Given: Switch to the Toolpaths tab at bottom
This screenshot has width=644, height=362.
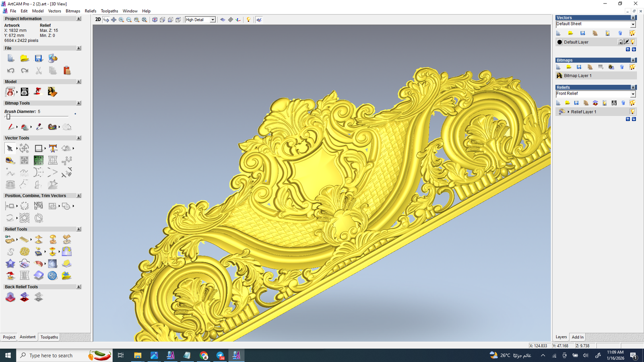Looking at the screenshot, I should (x=49, y=337).
